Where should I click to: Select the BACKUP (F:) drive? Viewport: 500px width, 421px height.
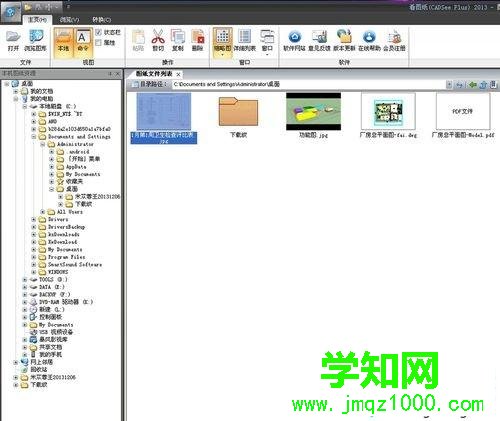[55, 295]
